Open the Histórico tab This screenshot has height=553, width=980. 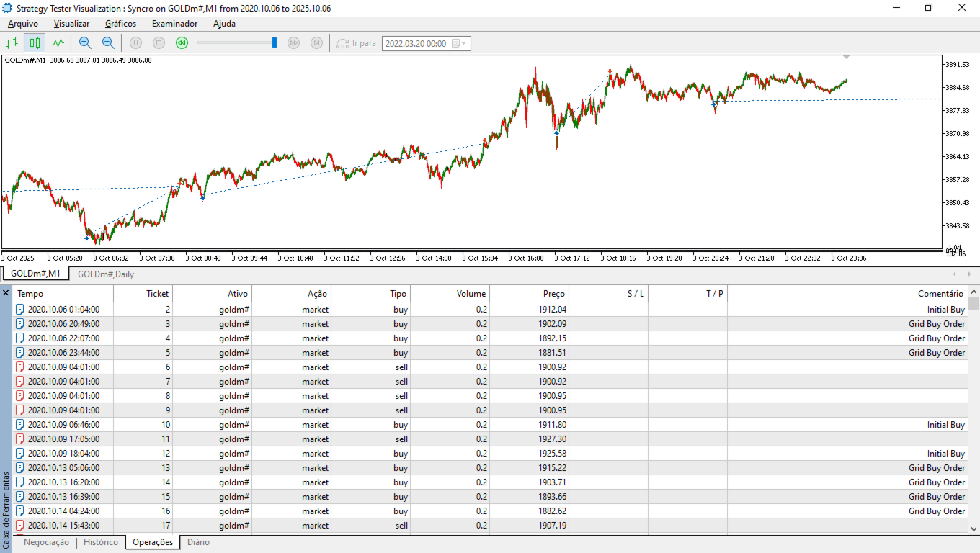(101, 542)
